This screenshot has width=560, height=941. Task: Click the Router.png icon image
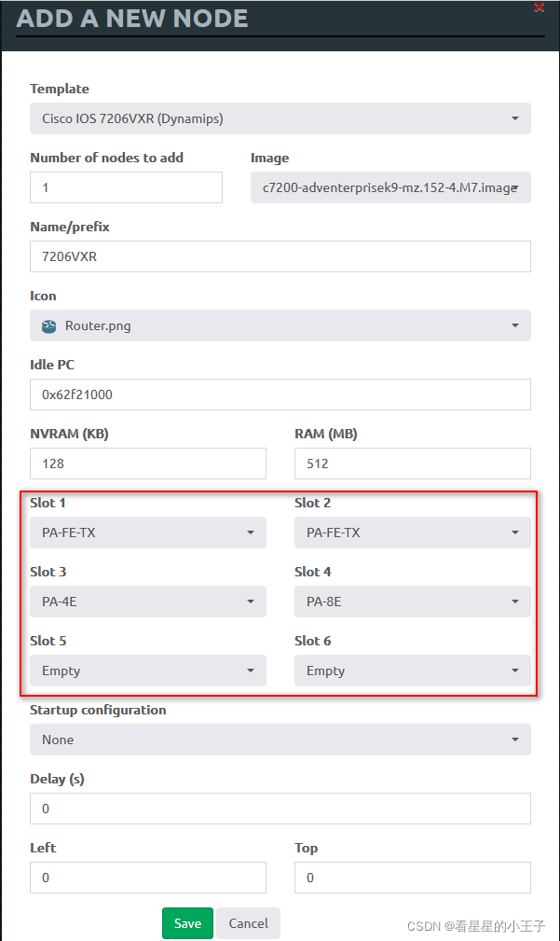pos(48,325)
